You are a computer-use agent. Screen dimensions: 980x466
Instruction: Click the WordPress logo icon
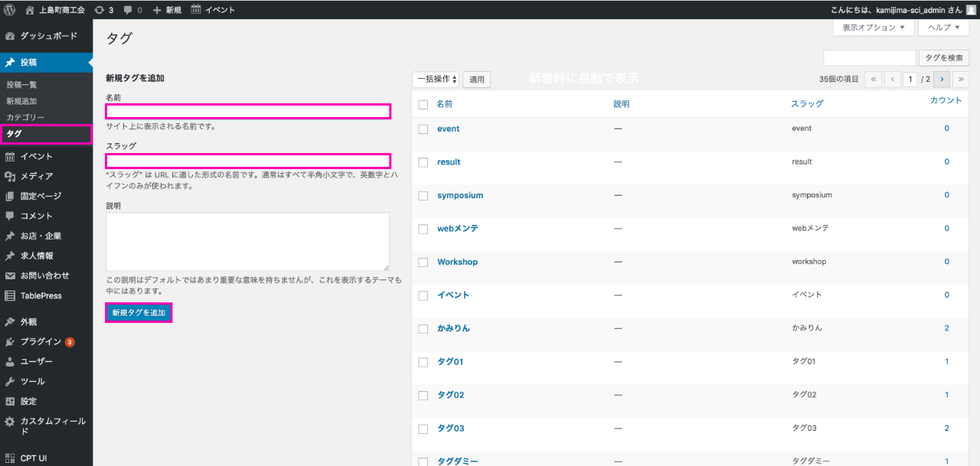tap(10, 10)
